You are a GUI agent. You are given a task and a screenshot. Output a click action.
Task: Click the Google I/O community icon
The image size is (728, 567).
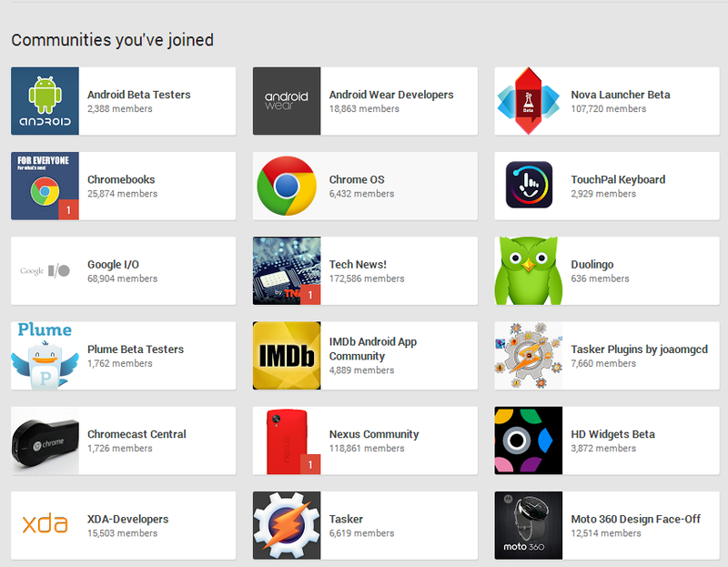coord(44,270)
